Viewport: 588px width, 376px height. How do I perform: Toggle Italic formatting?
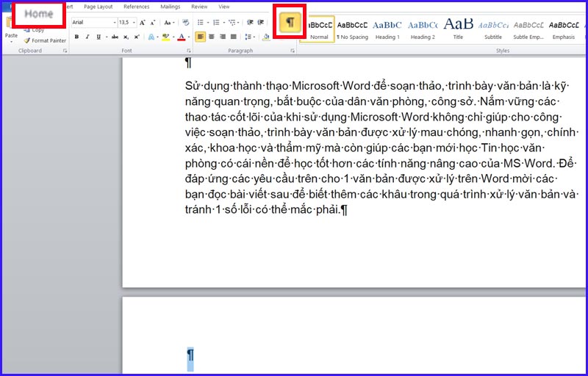(x=87, y=37)
